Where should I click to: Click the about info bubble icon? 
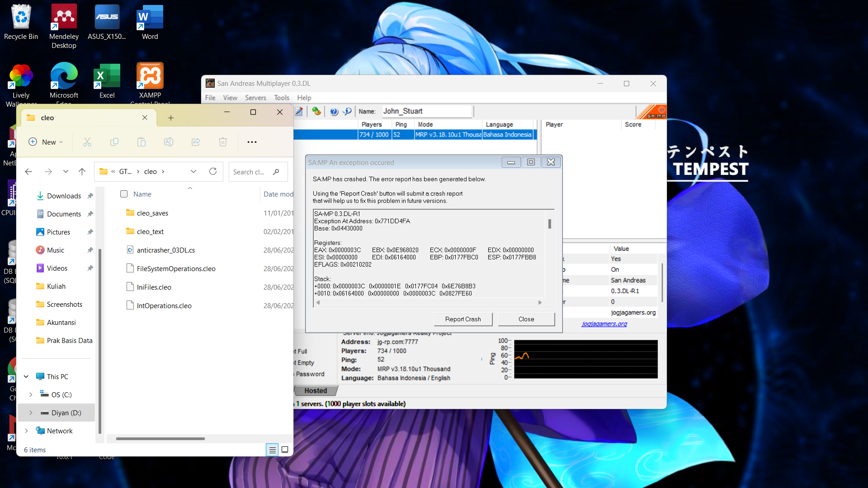[347, 111]
